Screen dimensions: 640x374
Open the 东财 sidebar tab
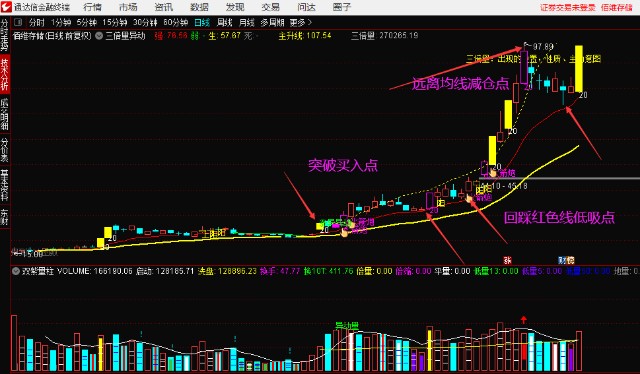pos(4,217)
